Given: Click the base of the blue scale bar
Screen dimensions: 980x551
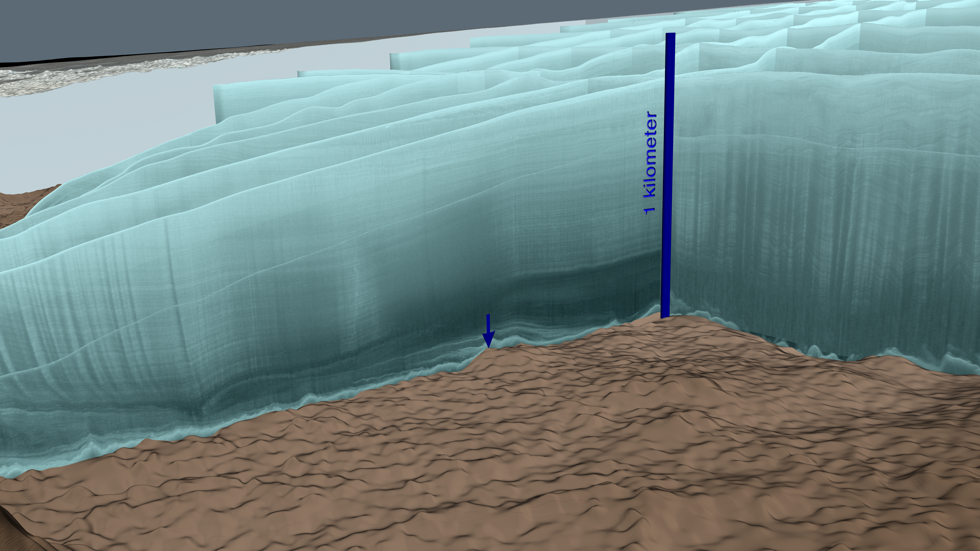Looking at the screenshot, I should (665, 315).
